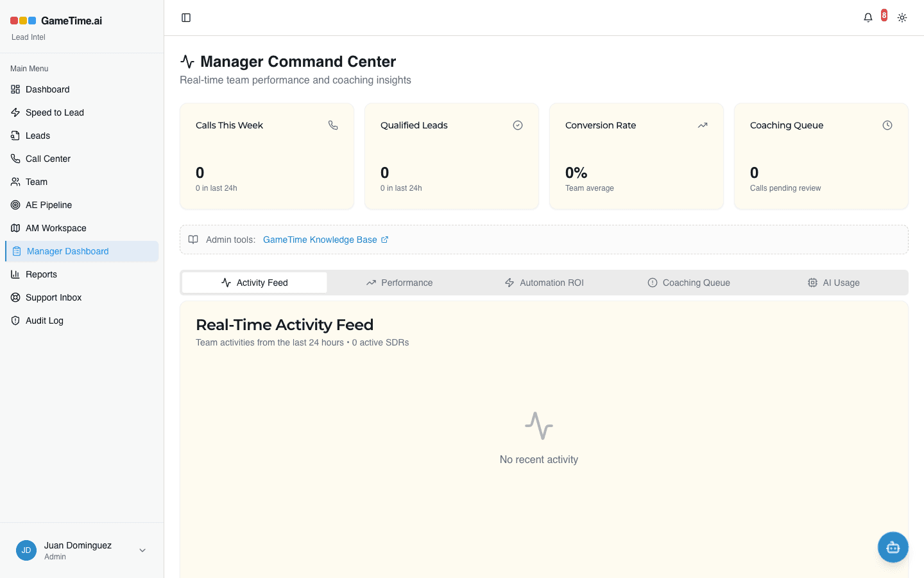The width and height of the screenshot is (924, 578).
Task: Switch to the AI Usage tab
Action: coord(834,283)
